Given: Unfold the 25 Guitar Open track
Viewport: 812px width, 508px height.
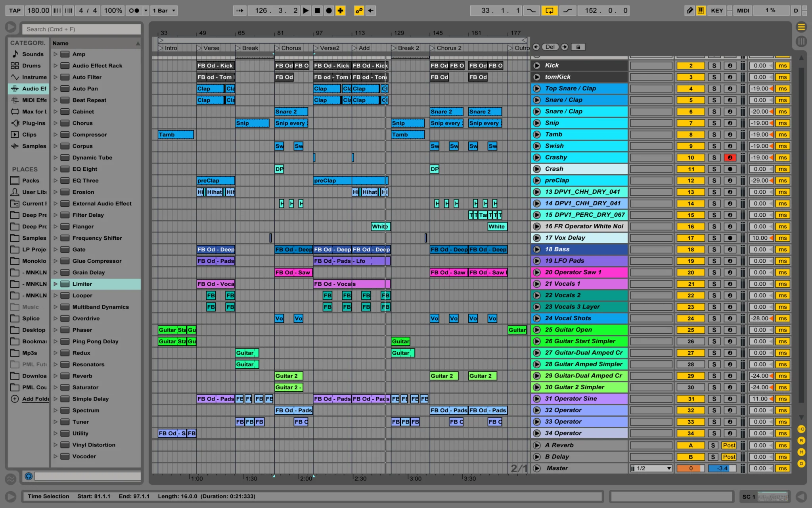Looking at the screenshot, I should [537, 330].
